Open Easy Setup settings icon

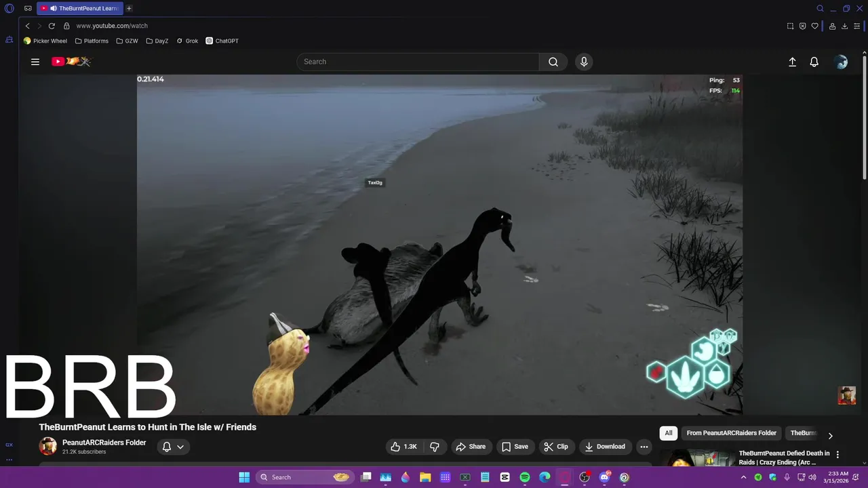[858, 26]
